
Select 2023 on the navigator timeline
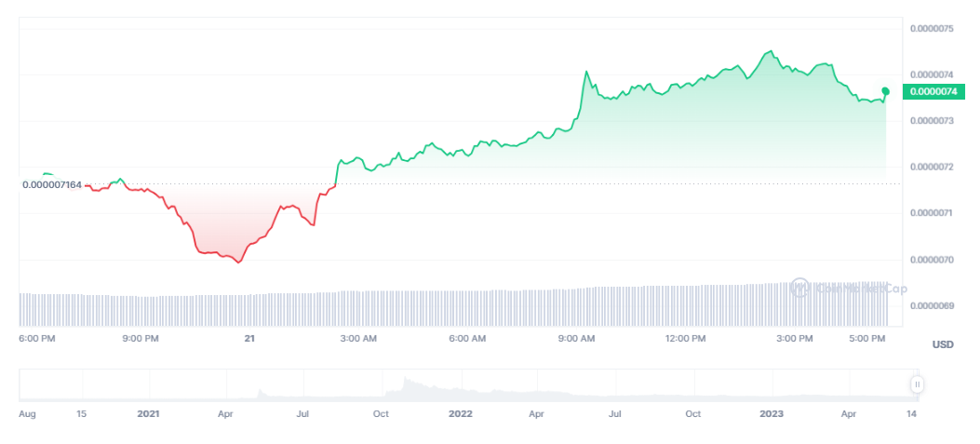(772, 412)
